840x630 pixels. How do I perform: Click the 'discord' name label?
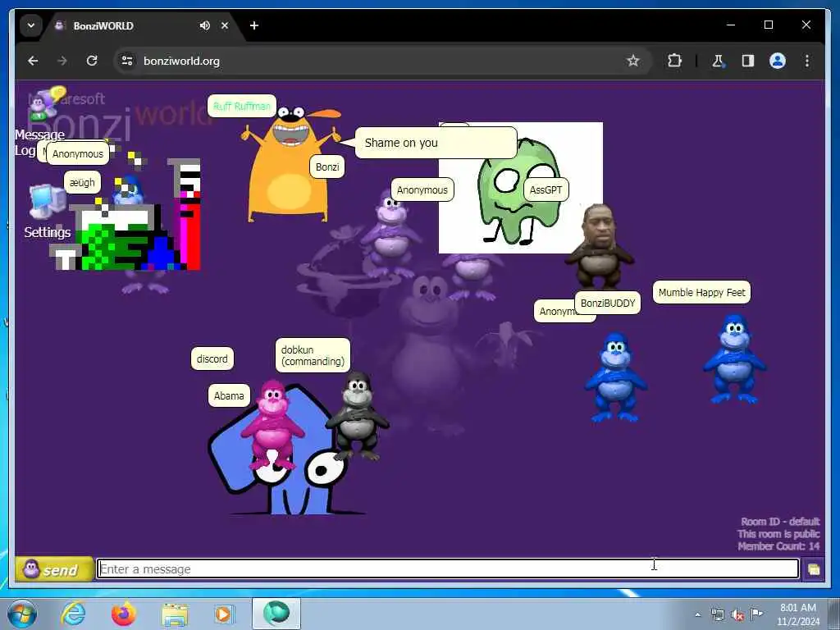212,358
